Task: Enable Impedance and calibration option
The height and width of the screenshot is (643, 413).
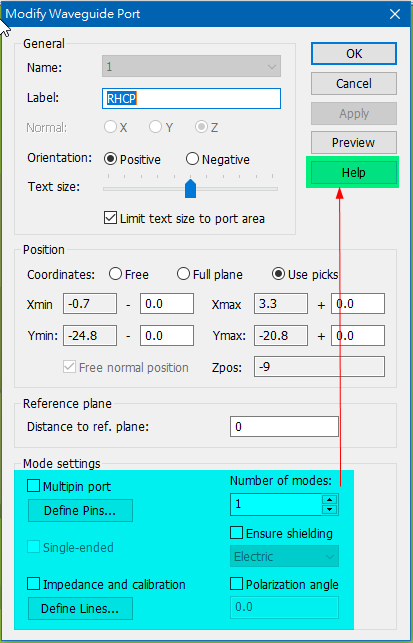Action: click(x=33, y=584)
